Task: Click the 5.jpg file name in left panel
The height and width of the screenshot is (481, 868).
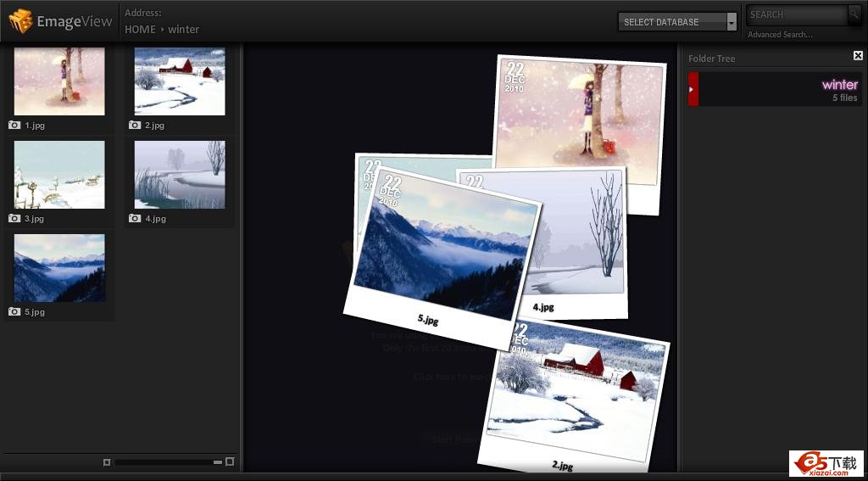Action: (35, 312)
